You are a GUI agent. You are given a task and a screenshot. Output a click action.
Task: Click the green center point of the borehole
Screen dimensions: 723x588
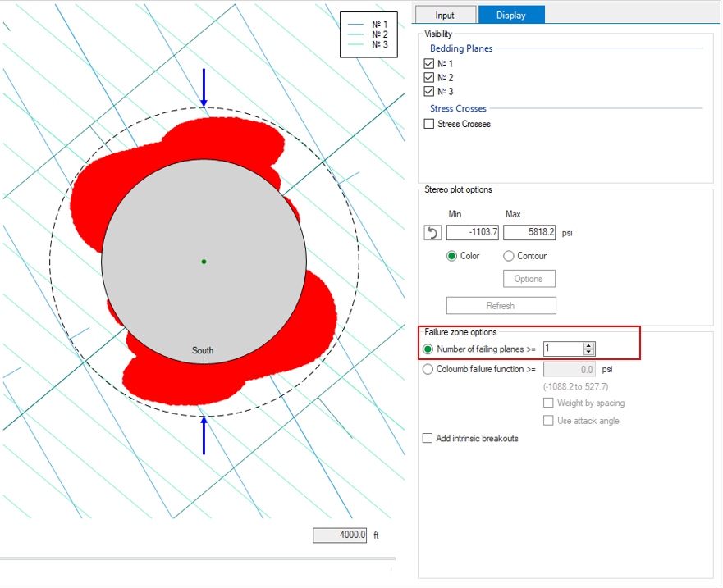tap(204, 262)
